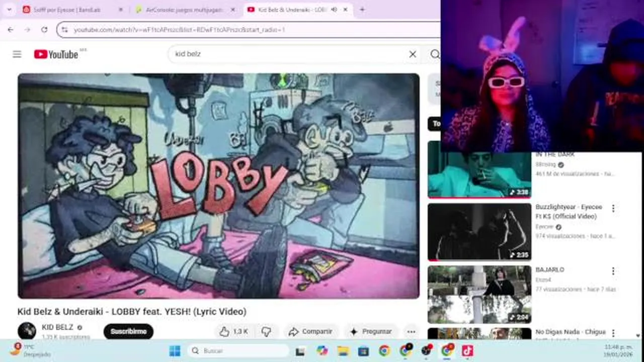Open TikTok from the taskbar
644x362 pixels.
(x=467, y=350)
